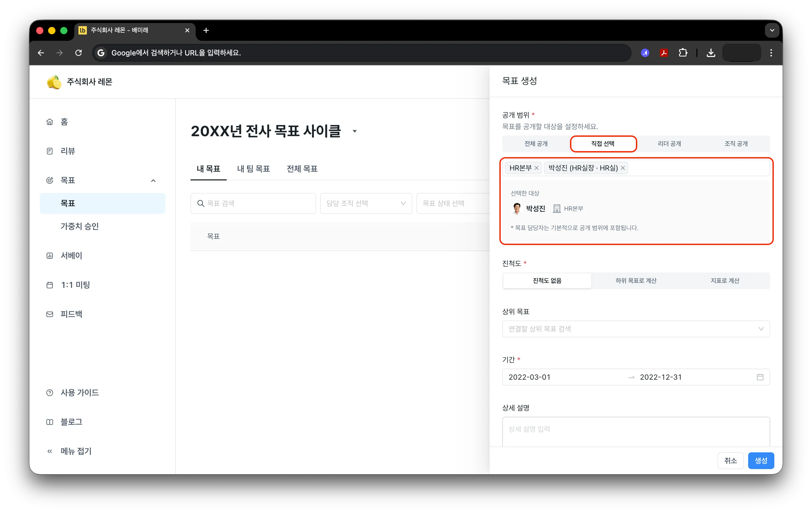The width and height of the screenshot is (812, 513).
Task: Choose 지표로 계산 progress option
Action: pyautogui.click(x=725, y=281)
